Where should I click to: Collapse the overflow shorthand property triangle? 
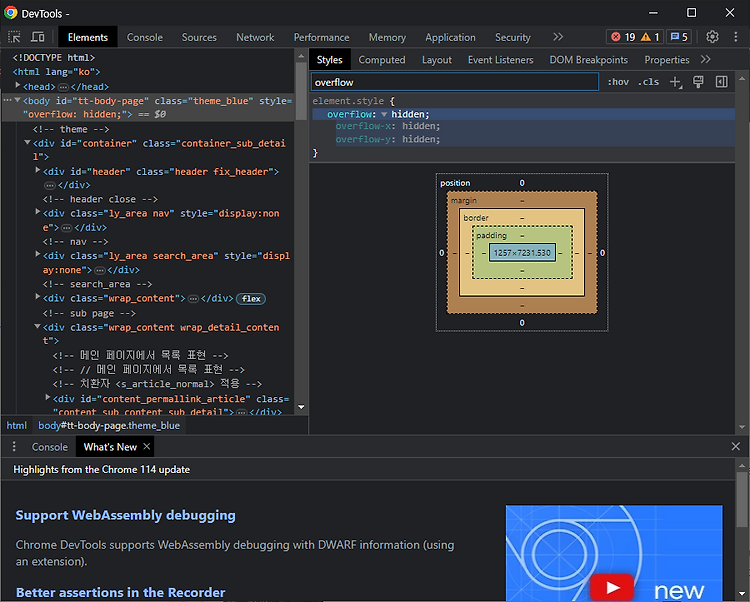click(x=384, y=114)
